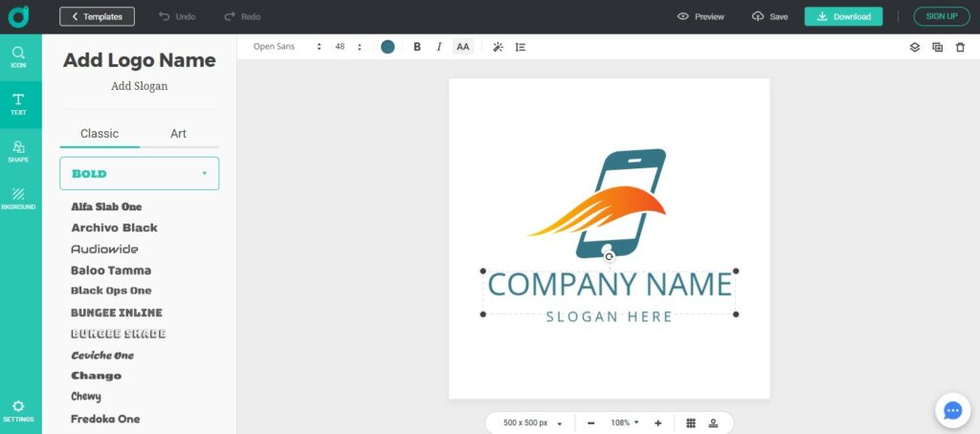Screen dimensions: 980x434
Task: Toggle the canvas grid icon
Action: click(691, 423)
